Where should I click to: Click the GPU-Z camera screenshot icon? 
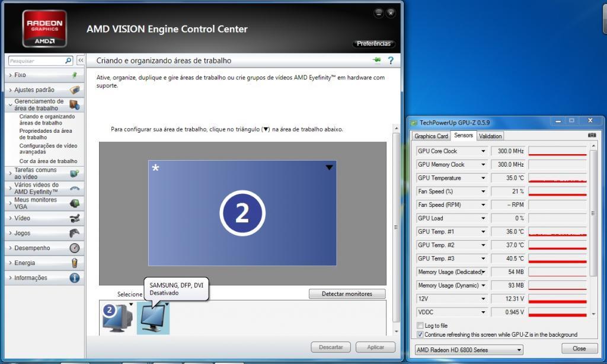click(x=592, y=135)
